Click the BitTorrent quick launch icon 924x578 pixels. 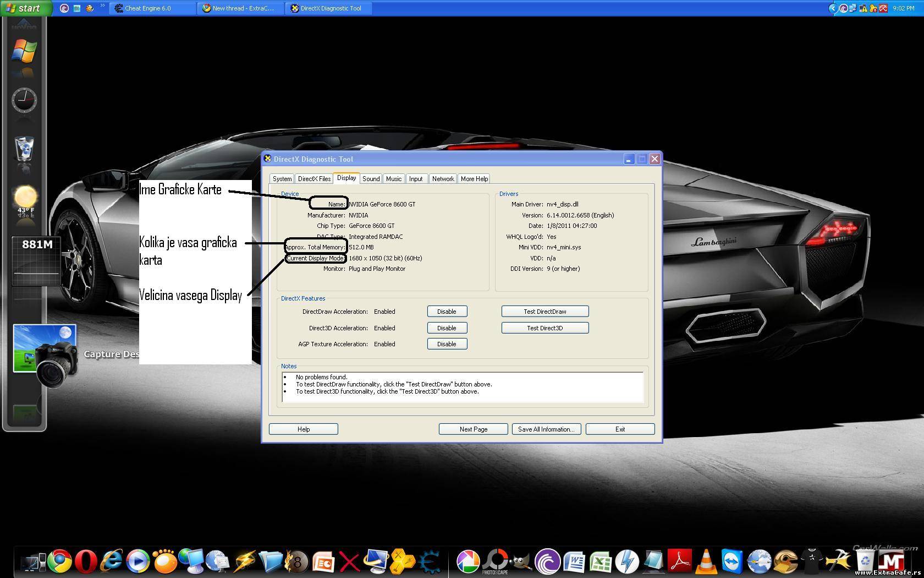pos(64,8)
